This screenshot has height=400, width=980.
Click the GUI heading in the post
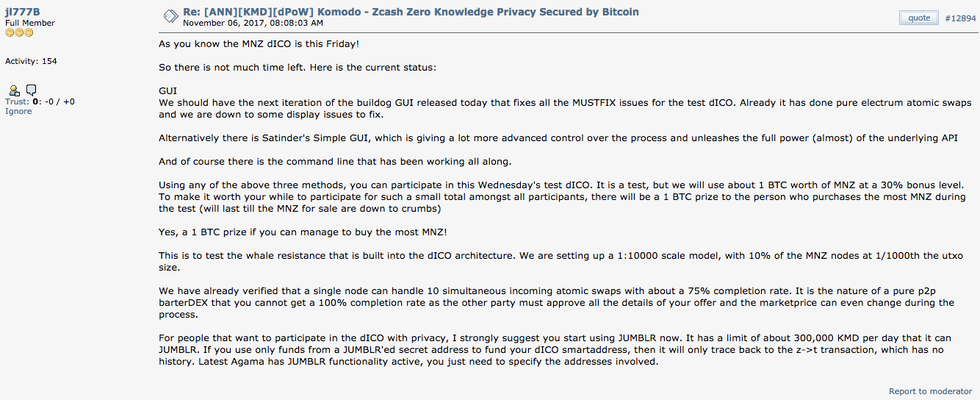tap(167, 91)
